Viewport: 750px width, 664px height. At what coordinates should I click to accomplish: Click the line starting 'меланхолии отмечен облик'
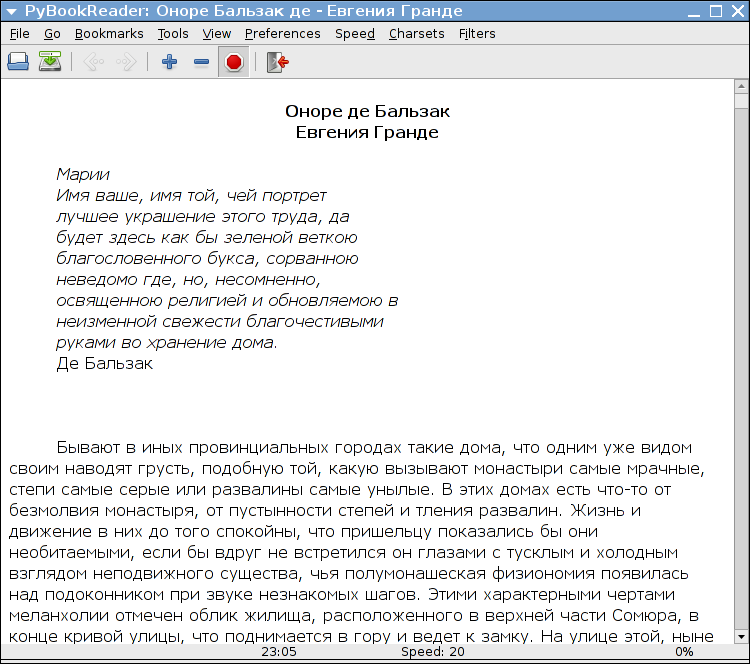point(354,615)
